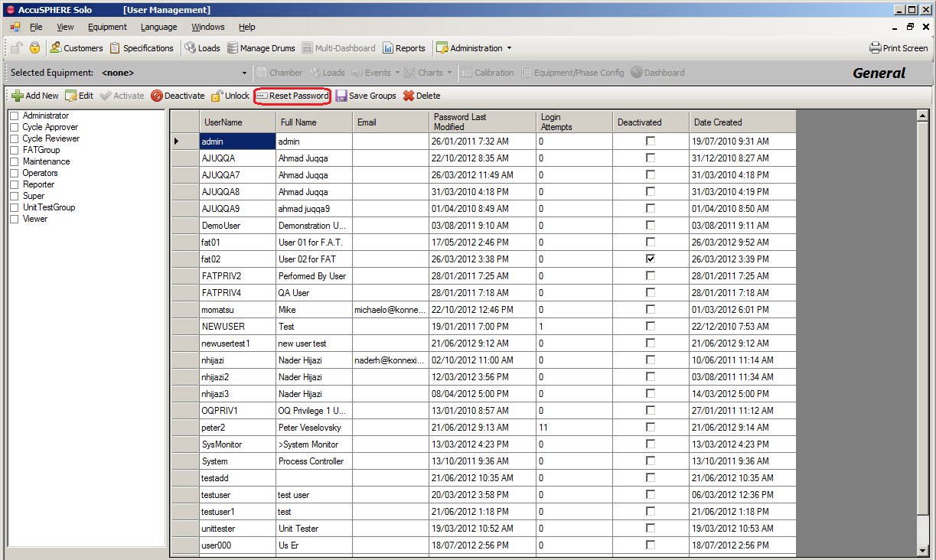Open Customers from the main toolbar
This screenshot has width=936, height=560.
[x=76, y=48]
